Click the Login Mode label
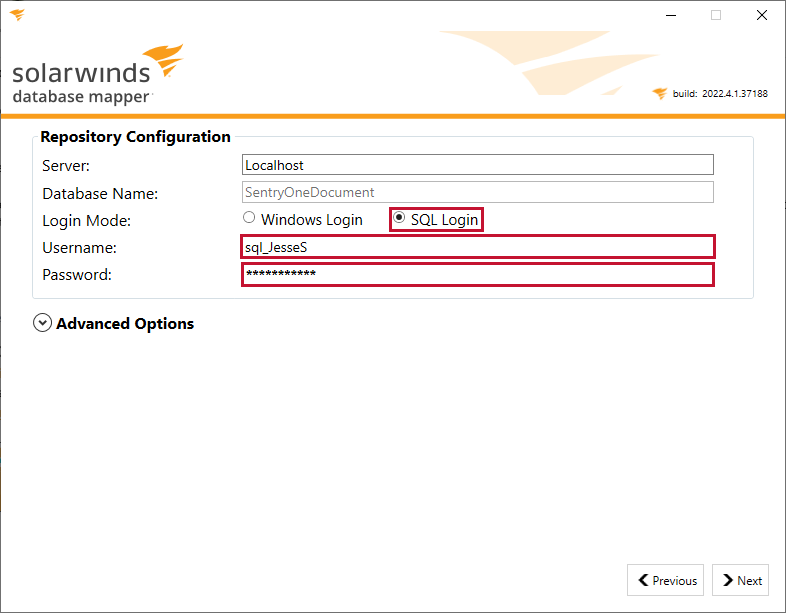The image size is (786, 613). tap(86, 221)
